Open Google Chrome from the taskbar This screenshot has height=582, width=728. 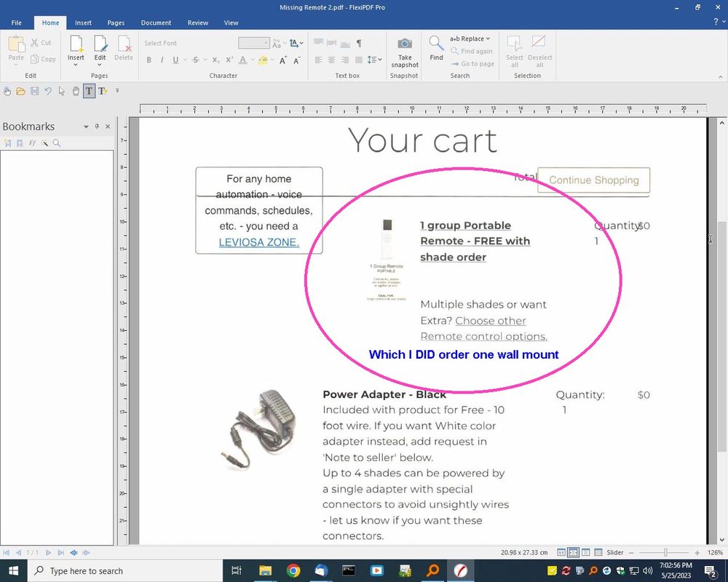click(293, 571)
